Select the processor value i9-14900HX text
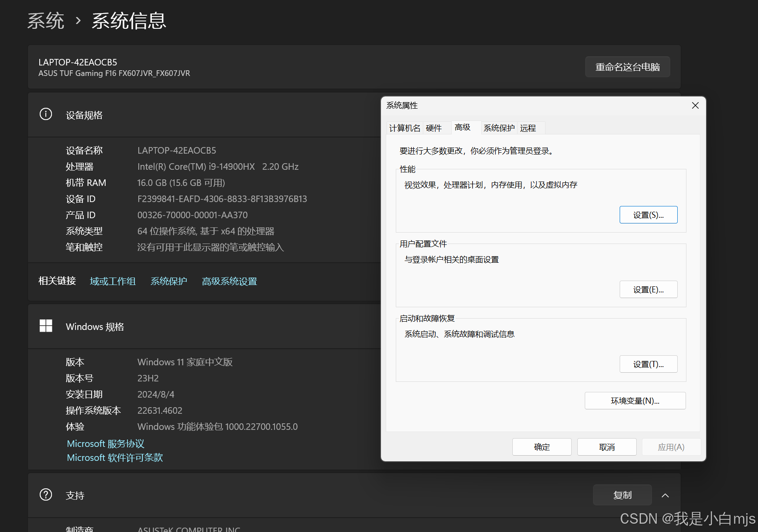The height and width of the screenshot is (532, 758). 218,166
